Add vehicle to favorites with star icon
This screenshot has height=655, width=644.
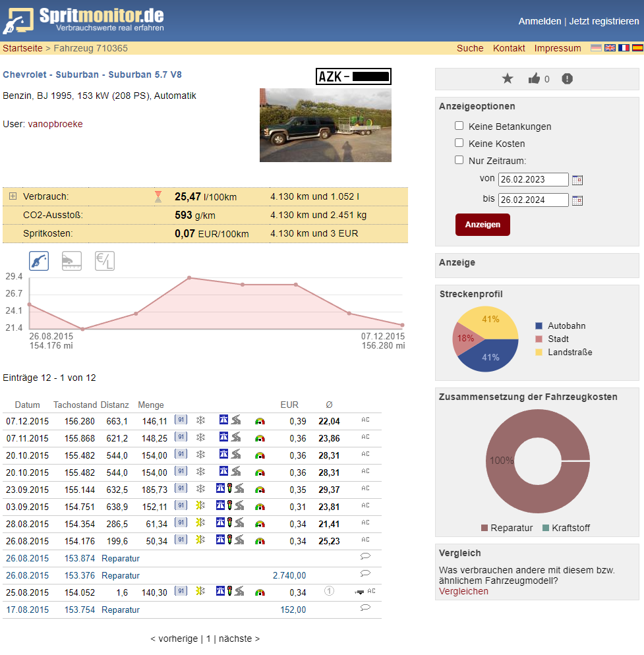pyautogui.click(x=508, y=78)
